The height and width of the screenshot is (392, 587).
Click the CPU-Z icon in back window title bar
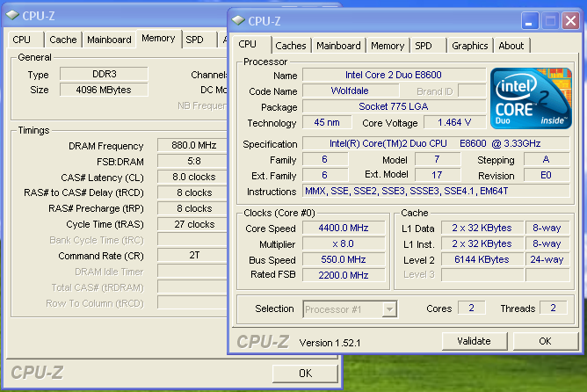coord(12,15)
